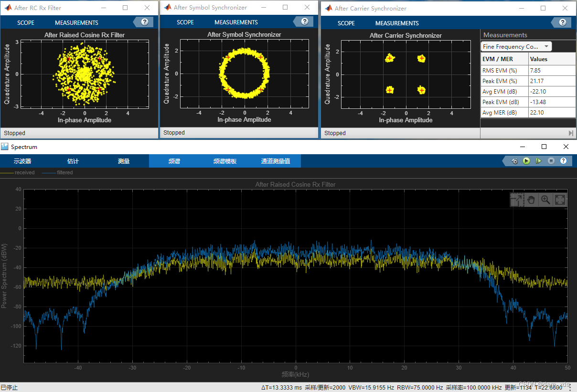Show 通道测量值 channel measurements
The width and height of the screenshot is (577, 392).
(x=276, y=161)
